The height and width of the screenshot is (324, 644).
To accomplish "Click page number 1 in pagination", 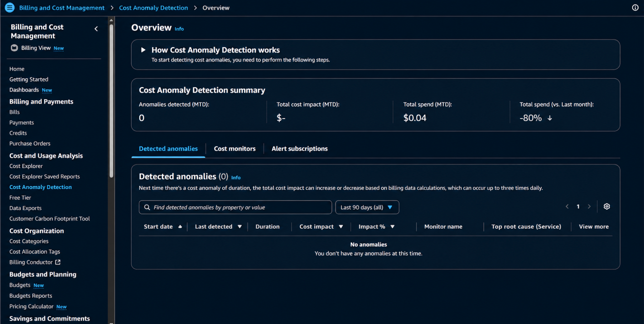I will coord(578,206).
